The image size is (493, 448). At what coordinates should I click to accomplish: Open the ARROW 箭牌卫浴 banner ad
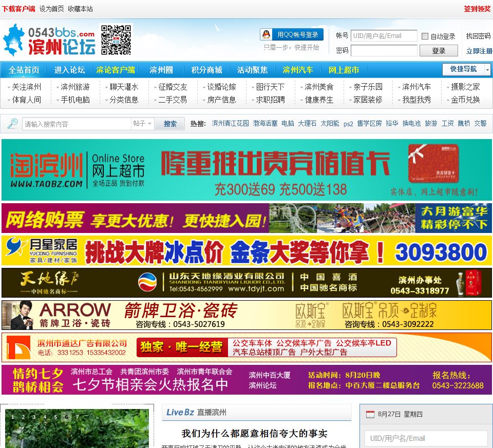tap(246, 315)
